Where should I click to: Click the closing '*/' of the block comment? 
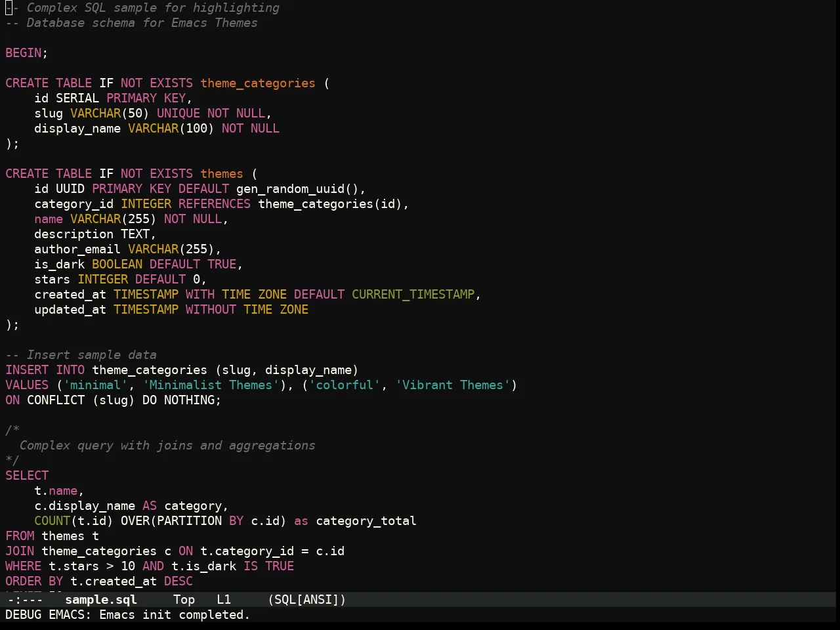pyautogui.click(x=12, y=461)
